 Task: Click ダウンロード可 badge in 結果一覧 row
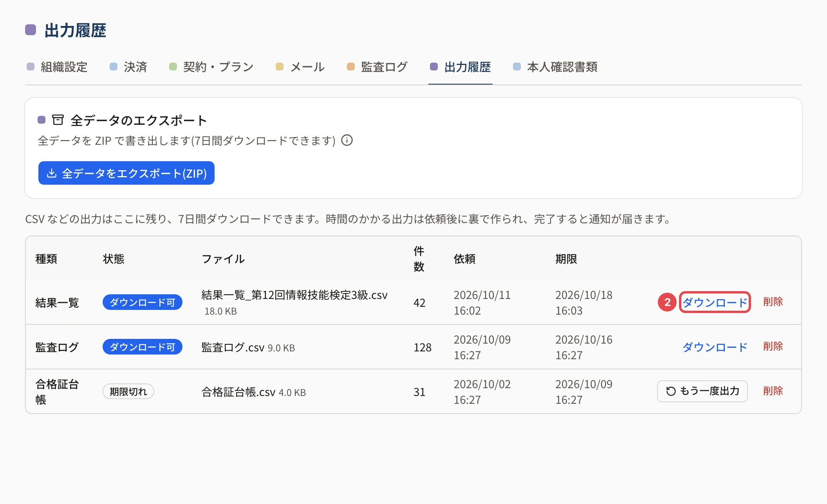pos(143,302)
